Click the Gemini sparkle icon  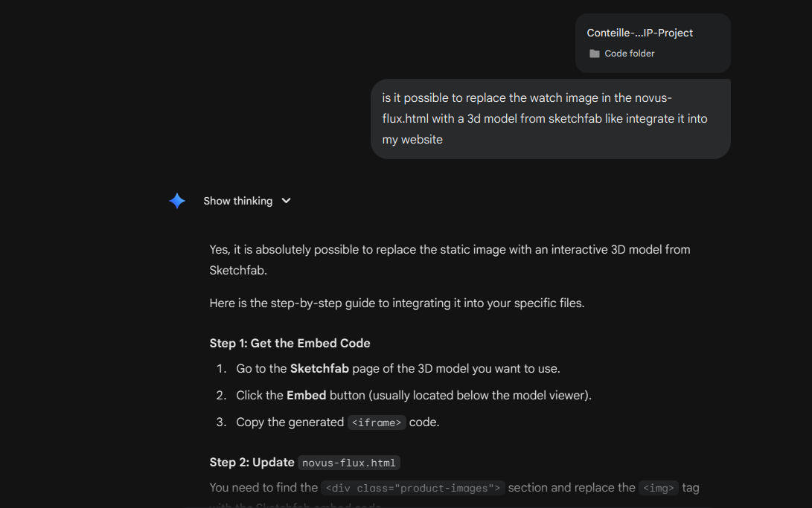pos(177,201)
